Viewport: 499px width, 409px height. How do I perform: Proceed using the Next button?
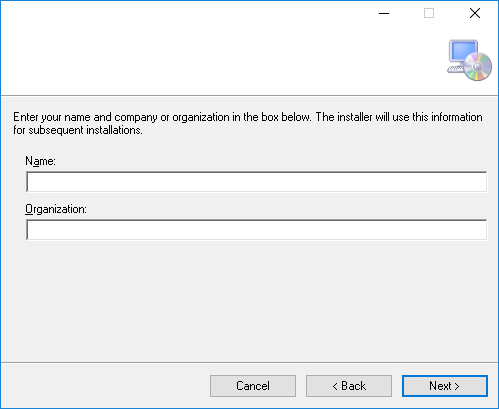click(x=445, y=386)
